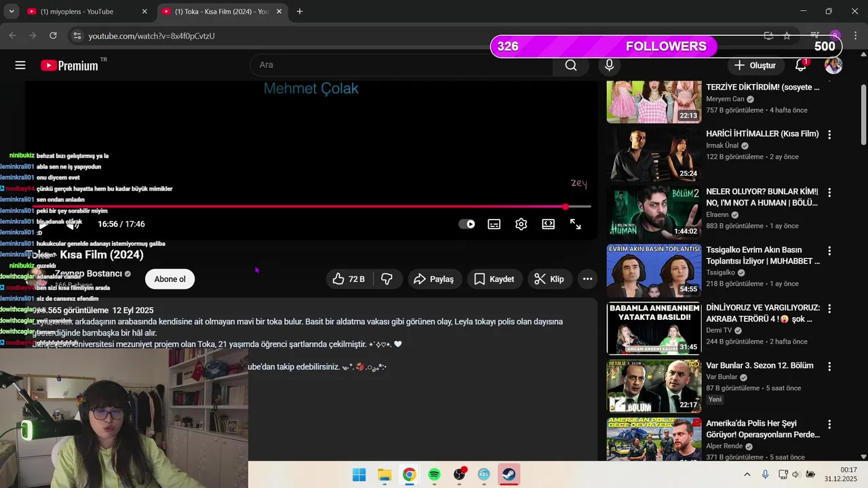This screenshot has width=868, height=488.
Task: Open options for Tssigalko Evrim Akın video
Action: coord(829,250)
